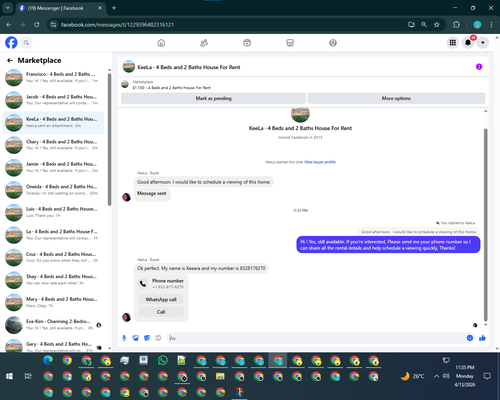This screenshot has height=400, width=500.
Task: Open the Chrome profile avatar
Action: (477, 25)
